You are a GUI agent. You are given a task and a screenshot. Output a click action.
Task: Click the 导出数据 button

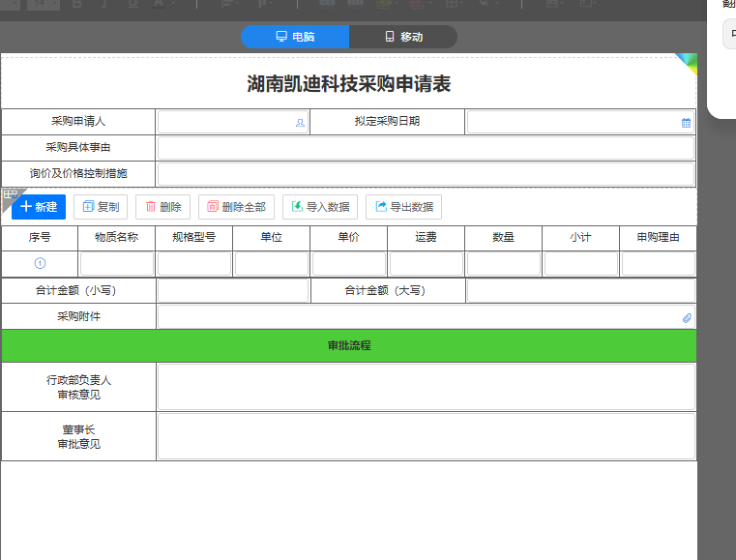pos(403,207)
